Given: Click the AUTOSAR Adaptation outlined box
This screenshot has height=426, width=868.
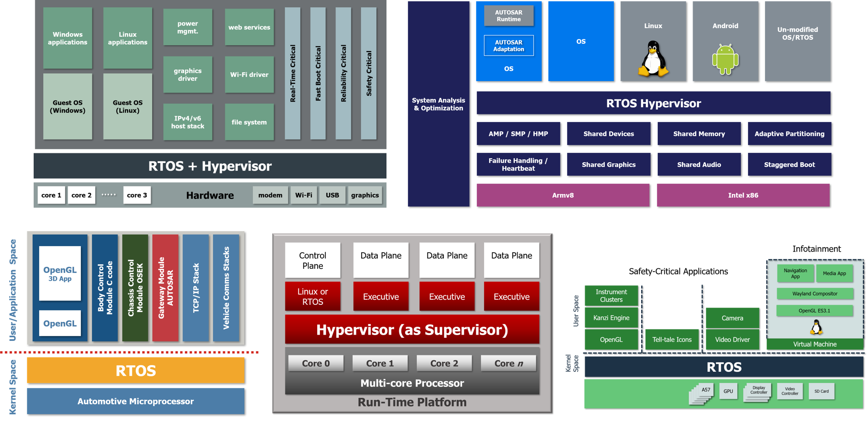Looking at the screenshot, I should tap(508, 46).
